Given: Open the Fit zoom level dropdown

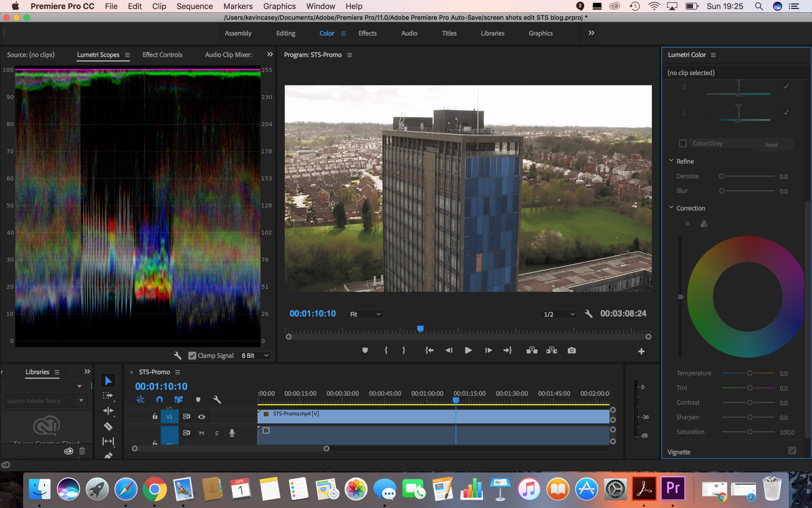Looking at the screenshot, I should [x=365, y=314].
